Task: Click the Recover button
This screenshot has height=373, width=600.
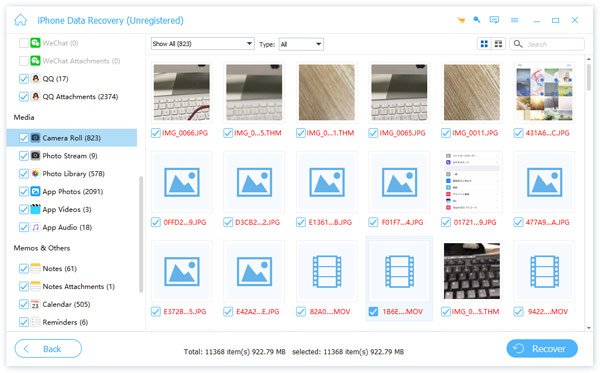Action: 542,349
